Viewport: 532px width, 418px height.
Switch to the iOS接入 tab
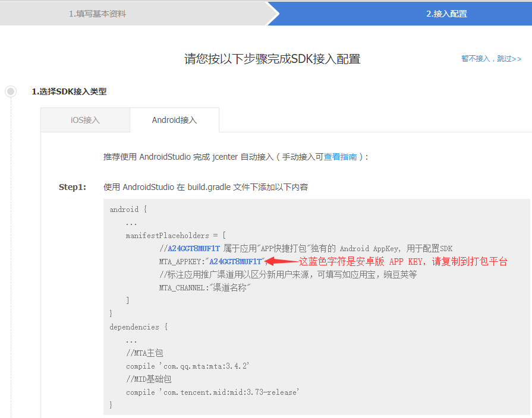[85, 120]
